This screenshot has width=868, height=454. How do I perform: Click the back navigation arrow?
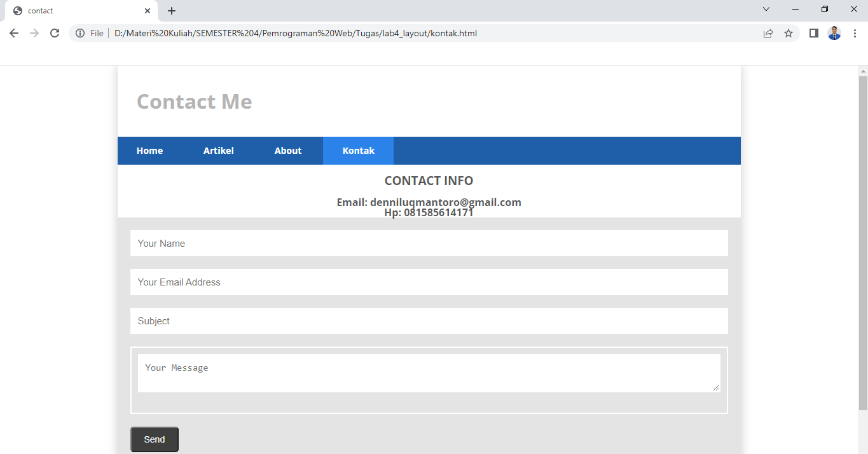13,33
